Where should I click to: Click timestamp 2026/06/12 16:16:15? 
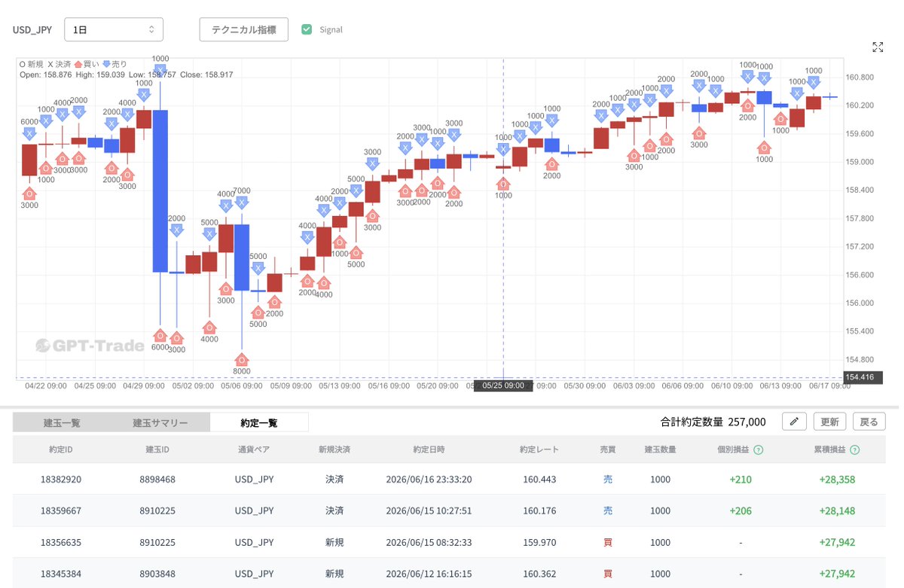pyautogui.click(x=429, y=574)
